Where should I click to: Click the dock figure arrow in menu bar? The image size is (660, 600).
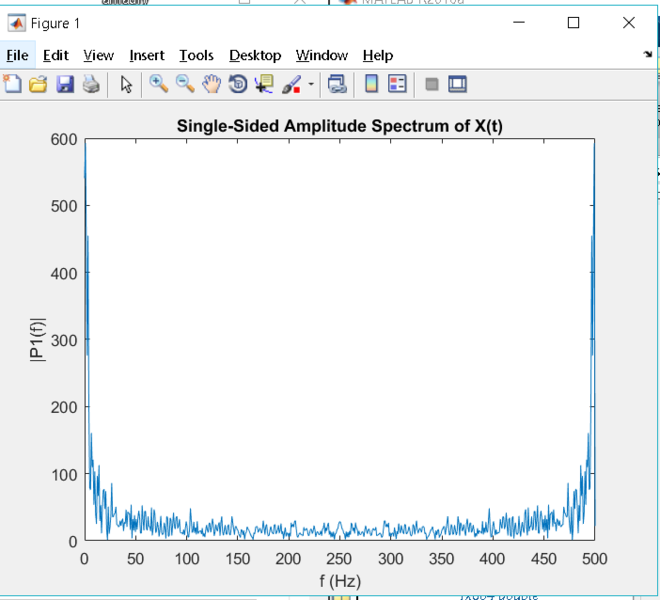pyautogui.click(x=648, y=55)
